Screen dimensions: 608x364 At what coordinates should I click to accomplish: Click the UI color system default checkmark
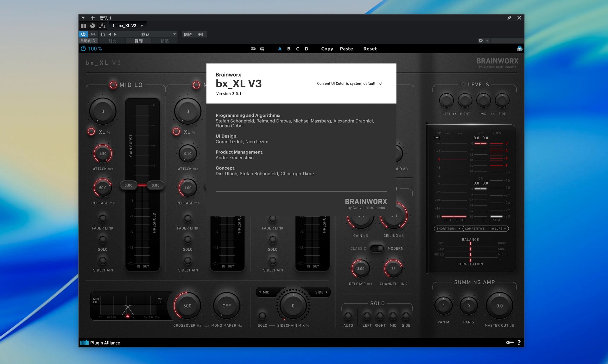coord(381,84)
